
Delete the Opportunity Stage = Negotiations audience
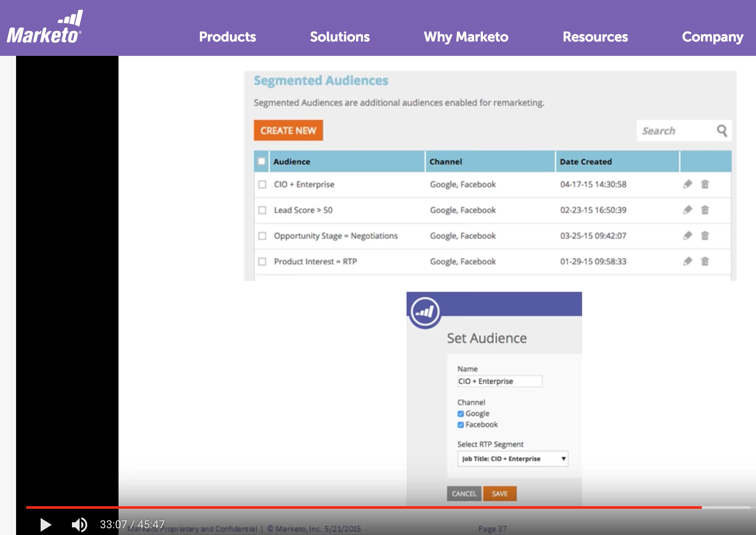[705, 236]
